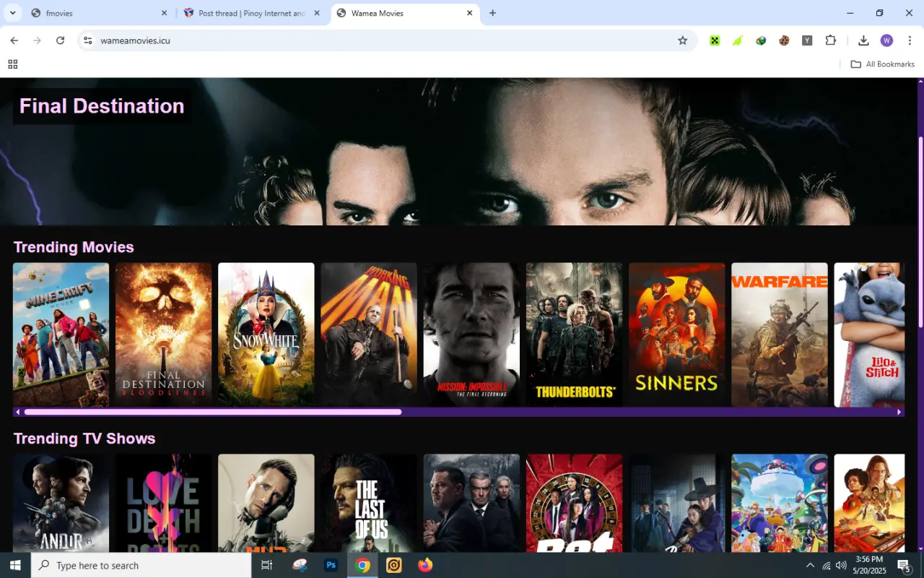Close the fmovies tab
The height and width of the screenshot is (578, 924).
coord(164,13)
